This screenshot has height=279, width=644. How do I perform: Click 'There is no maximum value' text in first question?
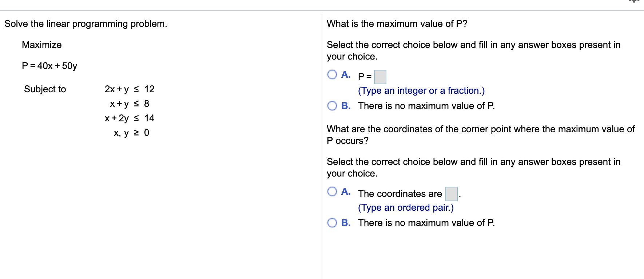[426, 106]
